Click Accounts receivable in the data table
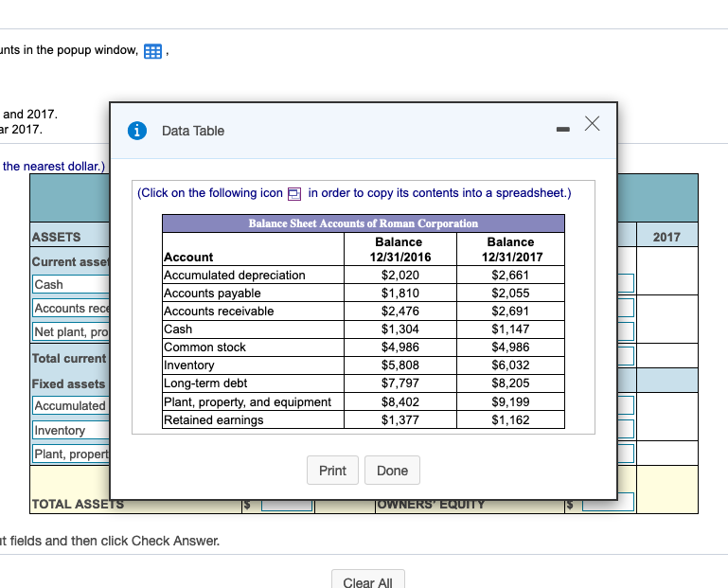 pos(219,312)
